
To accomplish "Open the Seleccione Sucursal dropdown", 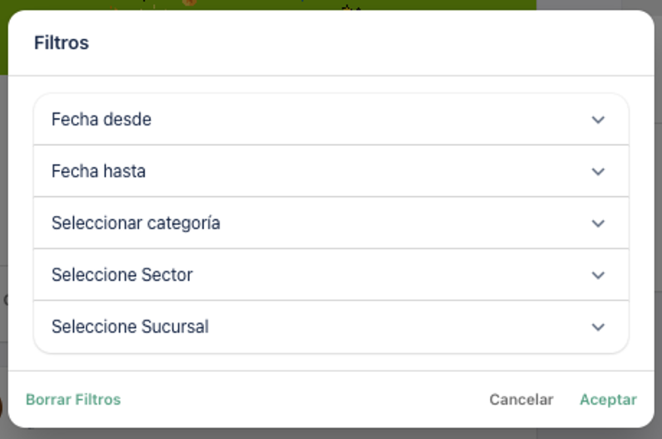I will pyautogui.click(x=130, y=327).
